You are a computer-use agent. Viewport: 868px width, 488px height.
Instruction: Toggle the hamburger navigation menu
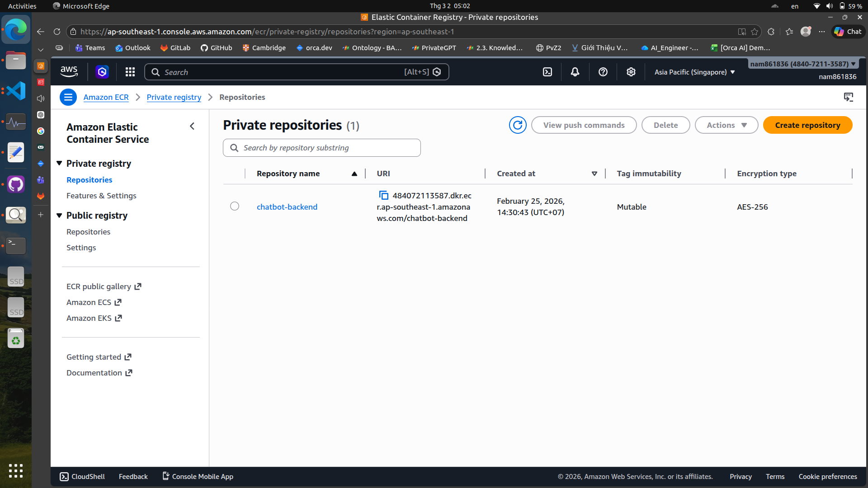pos(68,97)
